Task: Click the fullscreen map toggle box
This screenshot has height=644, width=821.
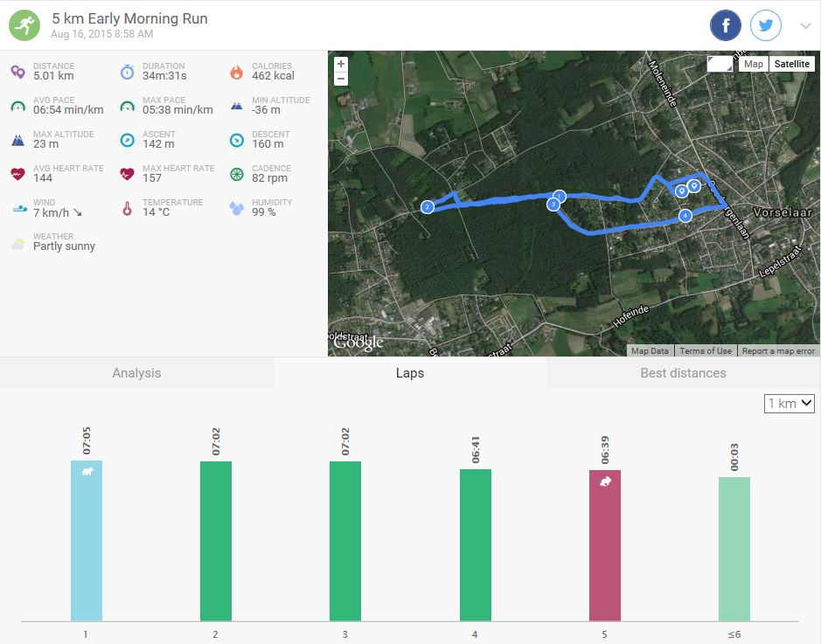Action: [x=720, y=64]
